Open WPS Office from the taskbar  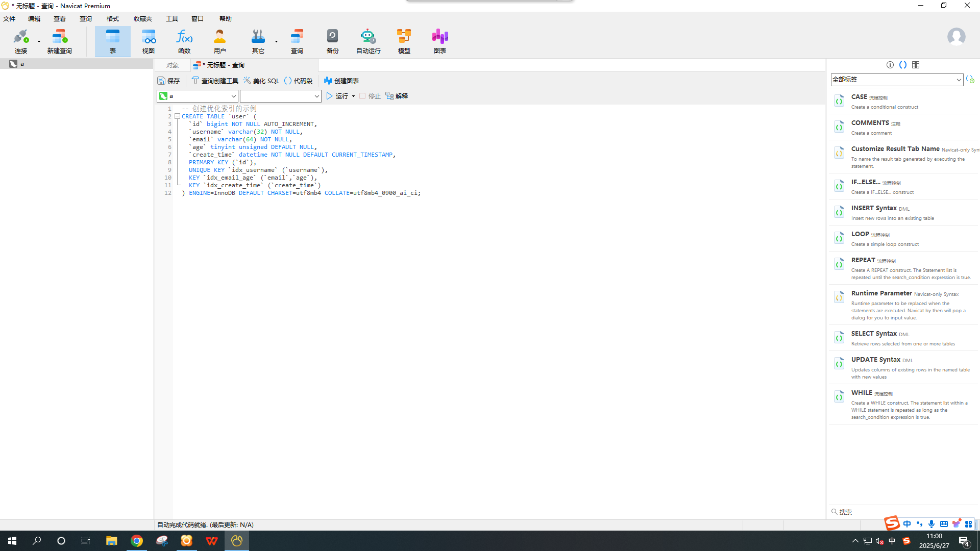(x=212, y=541)
